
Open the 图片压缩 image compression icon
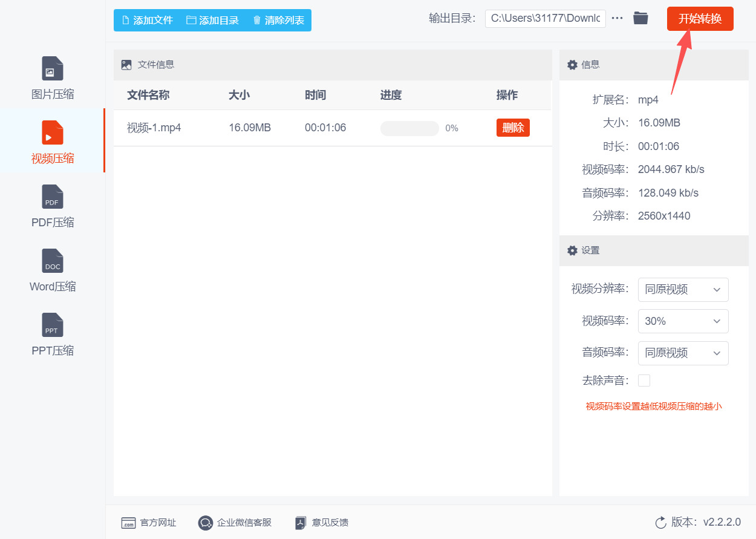(x=53, y=68)
